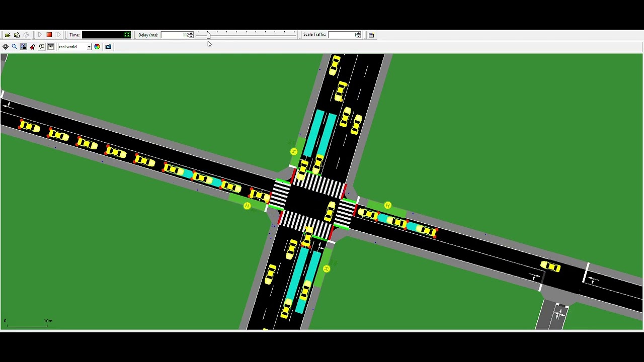Open the 'real world' coloring scheme dropdown

coord(75,47)
